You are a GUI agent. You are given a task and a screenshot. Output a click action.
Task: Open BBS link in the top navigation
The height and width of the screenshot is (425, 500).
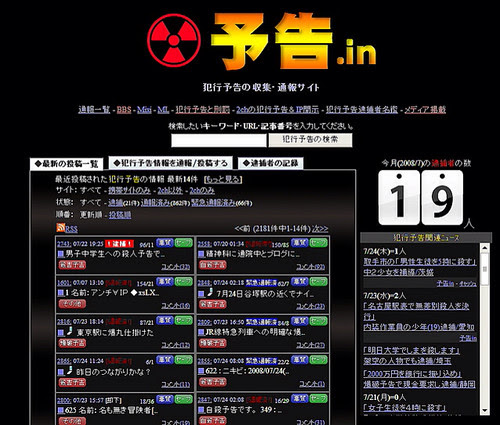point(124,110)
